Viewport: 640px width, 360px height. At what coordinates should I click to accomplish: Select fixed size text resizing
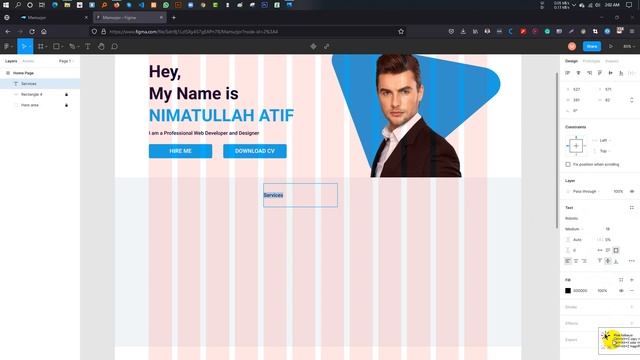(616, 250)
